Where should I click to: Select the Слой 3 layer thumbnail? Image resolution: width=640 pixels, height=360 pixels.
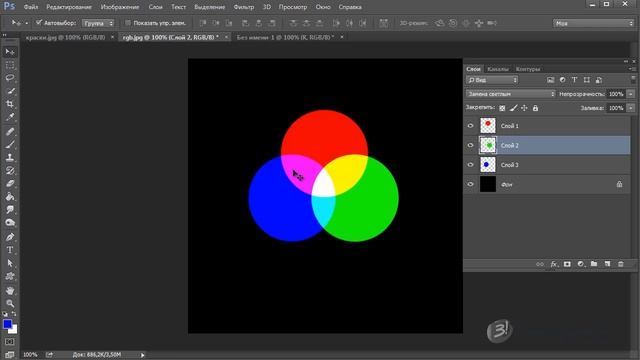[488, 165]
